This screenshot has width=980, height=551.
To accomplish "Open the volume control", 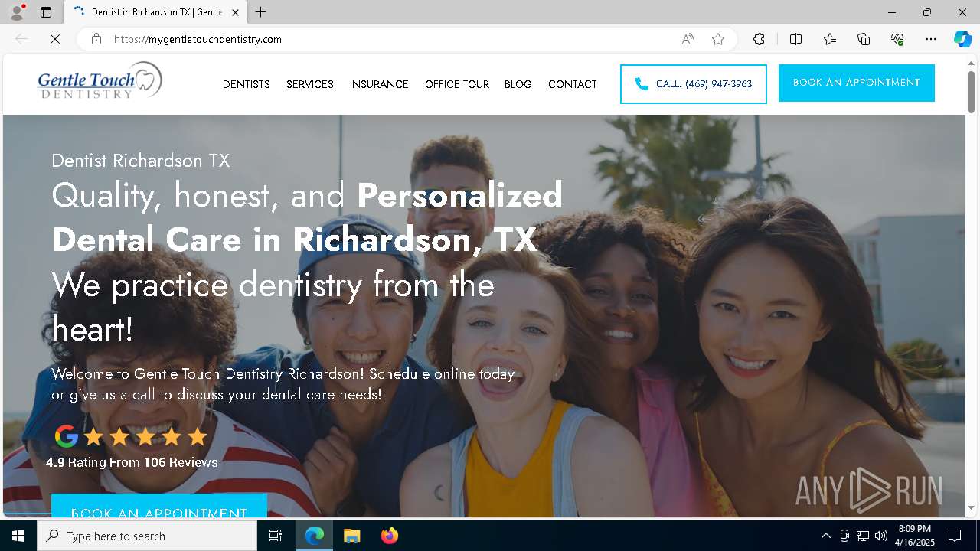I will pos(881,536).
